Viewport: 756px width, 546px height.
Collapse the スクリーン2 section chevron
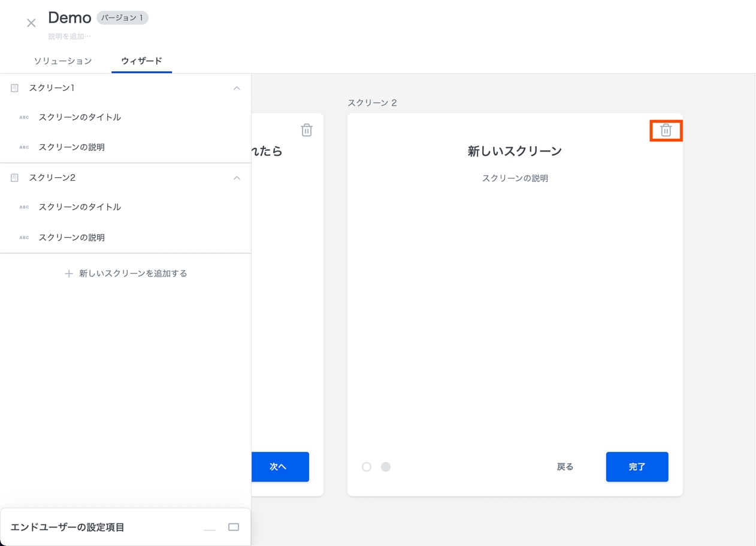tap(237, 178)
